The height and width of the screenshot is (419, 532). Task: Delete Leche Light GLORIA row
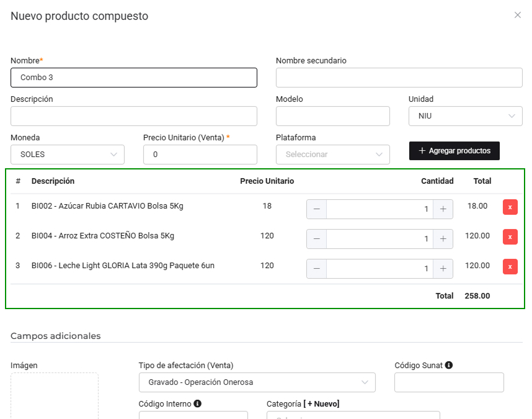click(x=510, y=266)
